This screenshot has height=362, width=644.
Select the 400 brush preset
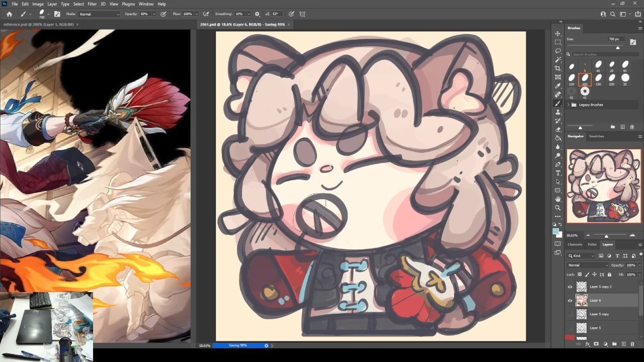pos(585,79)
